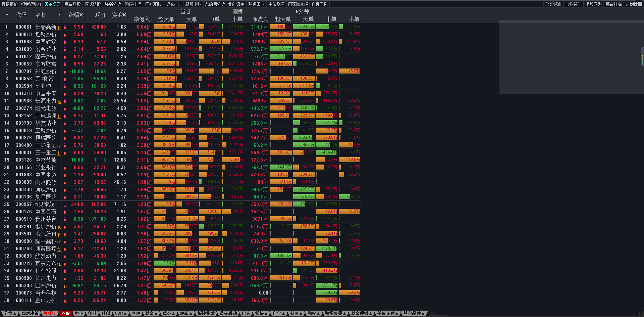Click the 分类过滤 button
This screenshot has width=644, height=317.
click(553, 4)
